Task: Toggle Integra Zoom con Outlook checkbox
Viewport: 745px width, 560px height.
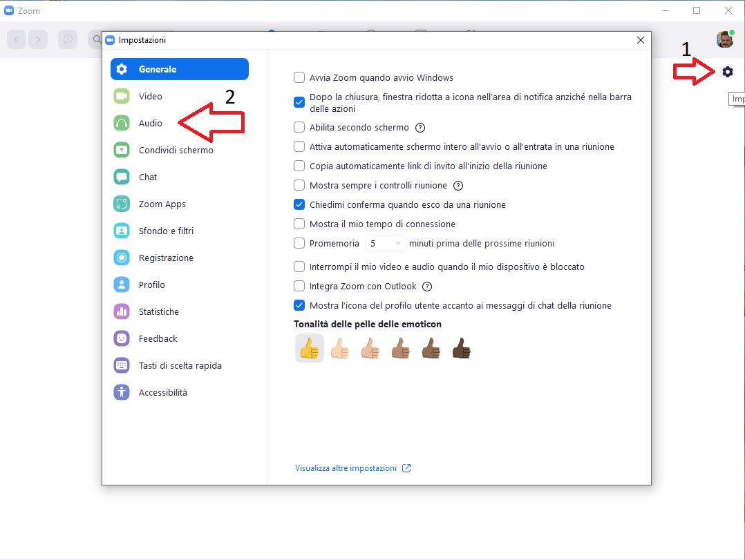Action: click(299, 287)
